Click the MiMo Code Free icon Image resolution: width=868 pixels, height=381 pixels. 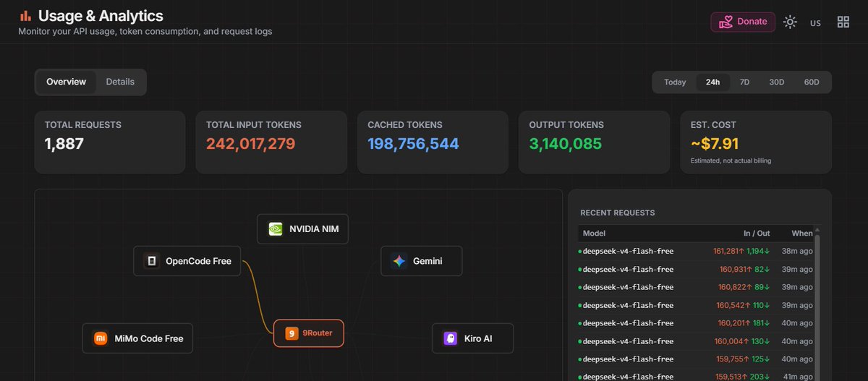[101, 338]
